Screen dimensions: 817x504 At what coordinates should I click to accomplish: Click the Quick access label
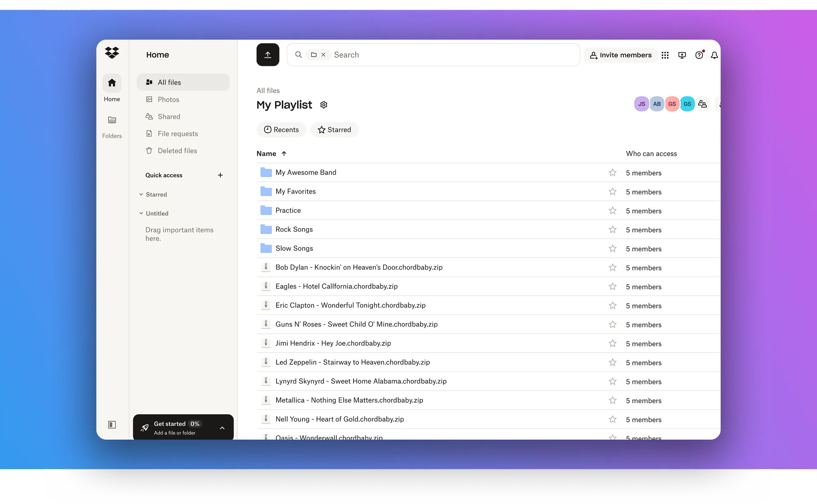(164, 175)
